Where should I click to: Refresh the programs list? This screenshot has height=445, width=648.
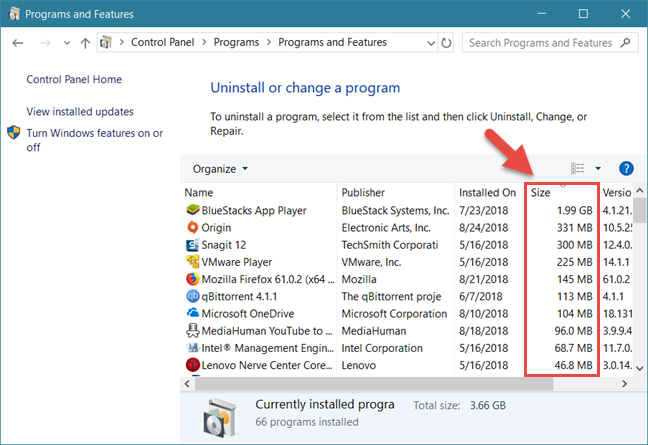446,43
